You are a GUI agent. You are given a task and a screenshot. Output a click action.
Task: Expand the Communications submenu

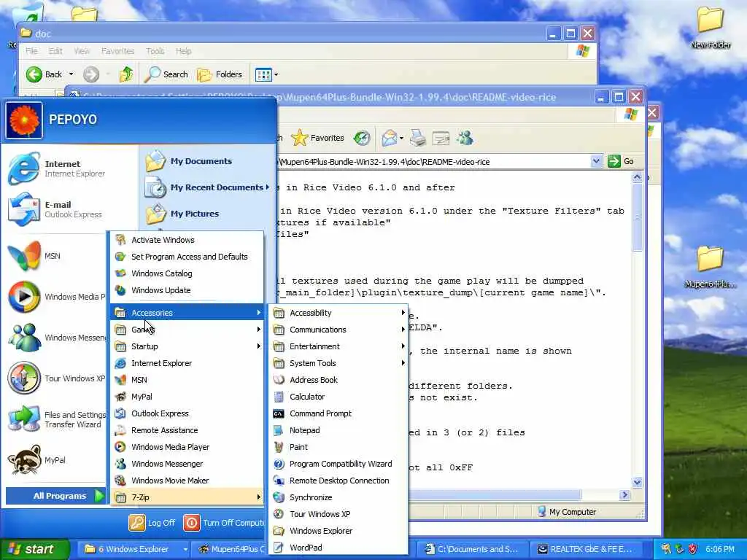tap(338, 330)
